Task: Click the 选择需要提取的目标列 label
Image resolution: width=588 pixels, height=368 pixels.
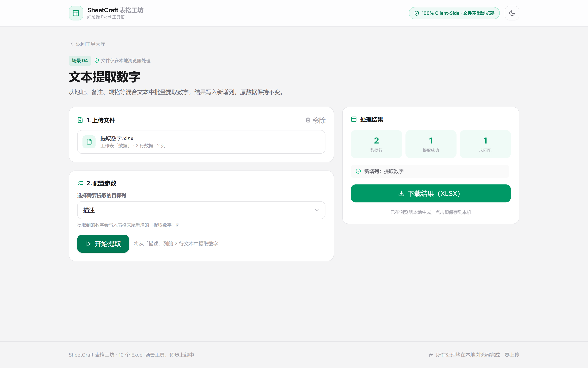Action: coord(101,195)
